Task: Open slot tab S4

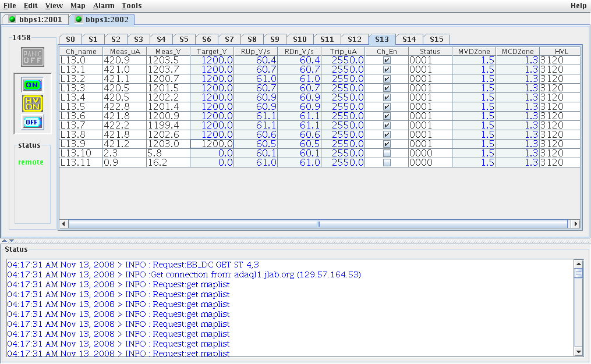Action: coord(161,39)
